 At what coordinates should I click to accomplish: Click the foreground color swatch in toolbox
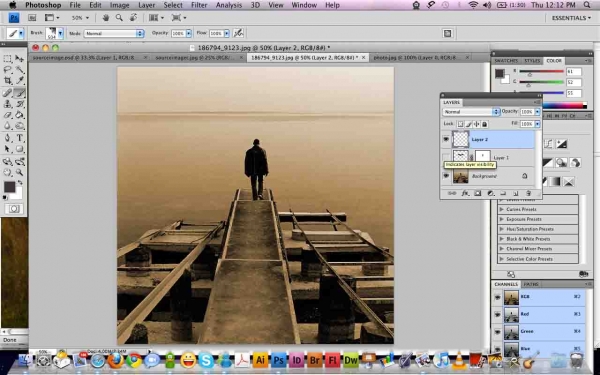point(9,187)
